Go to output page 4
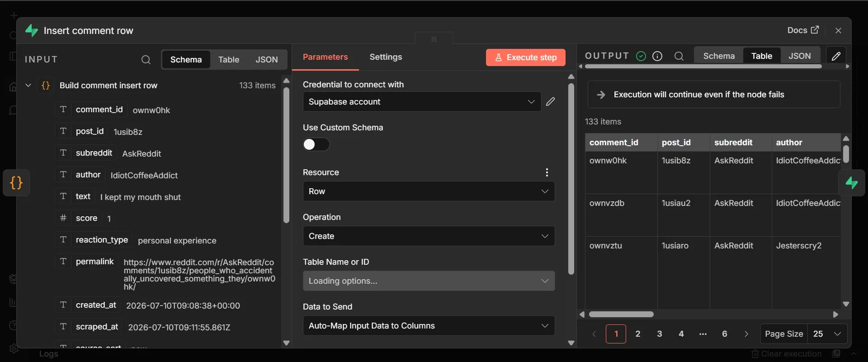Image resolution: width=868 pixels, height=362 pixels. 681,334
